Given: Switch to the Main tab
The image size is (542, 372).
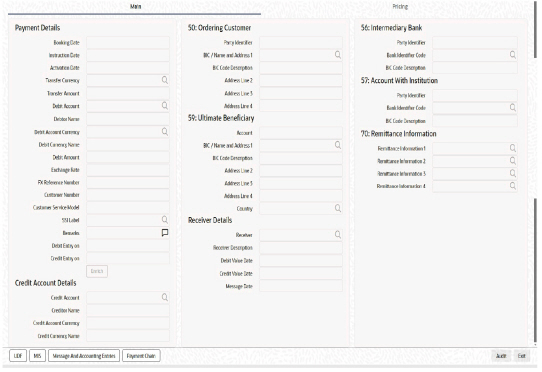Looking at the screenshot, I should click(x=135, y=7).
